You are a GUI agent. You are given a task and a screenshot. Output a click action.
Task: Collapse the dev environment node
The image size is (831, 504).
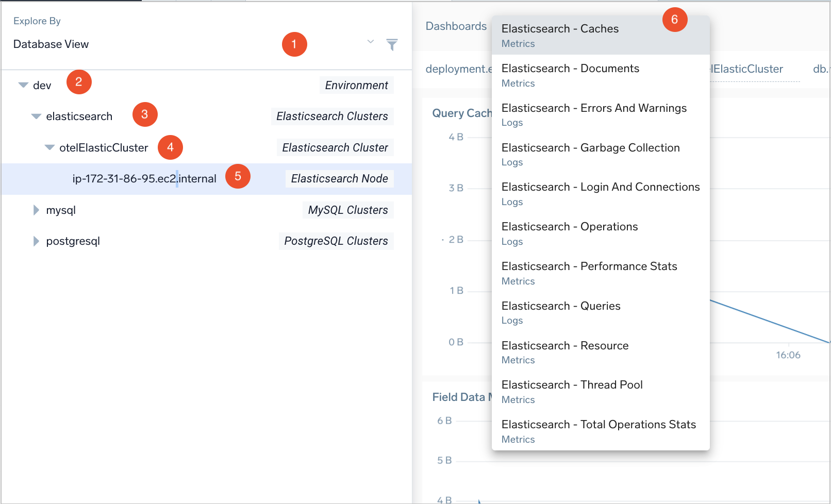click(23, 85)
